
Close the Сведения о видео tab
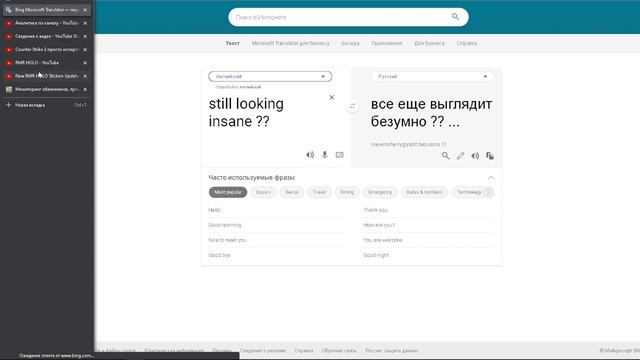pyautogui.click(x=85, y=36)
